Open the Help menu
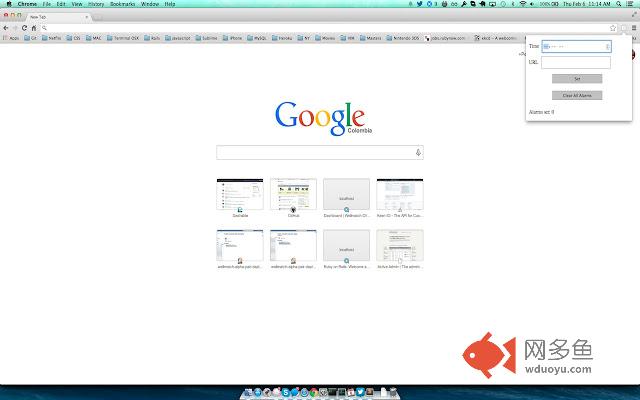 [x=170, y=4]
